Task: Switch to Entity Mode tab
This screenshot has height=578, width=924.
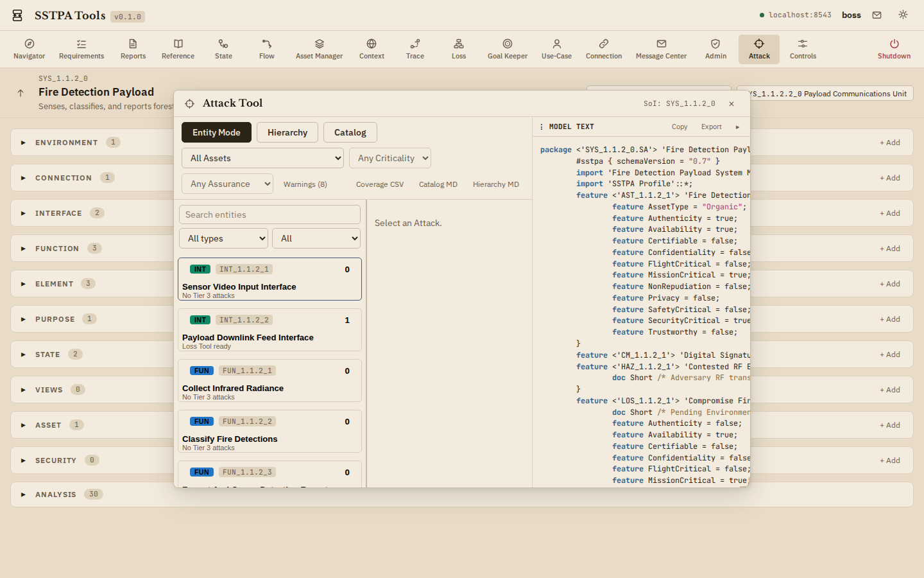Action: (x=216, y=132)
